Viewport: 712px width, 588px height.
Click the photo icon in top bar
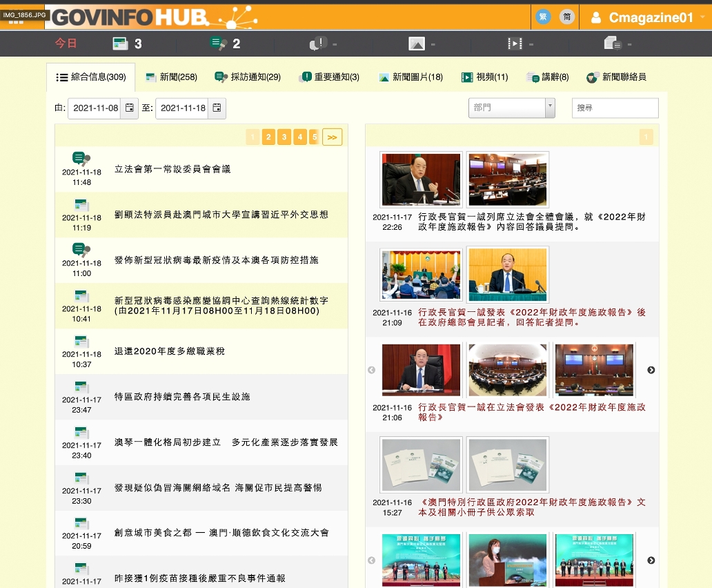click(416, 44)
